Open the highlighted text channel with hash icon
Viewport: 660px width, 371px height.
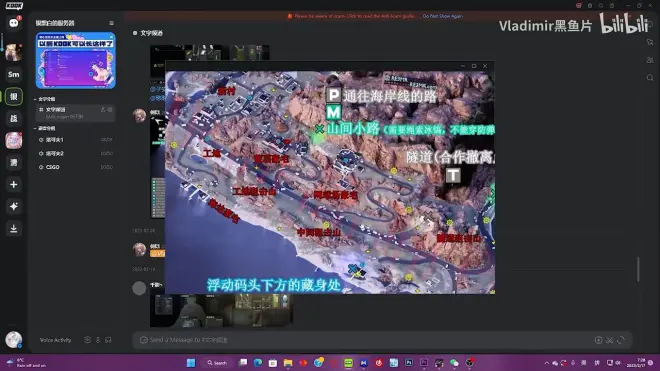(x=75, y=113)
